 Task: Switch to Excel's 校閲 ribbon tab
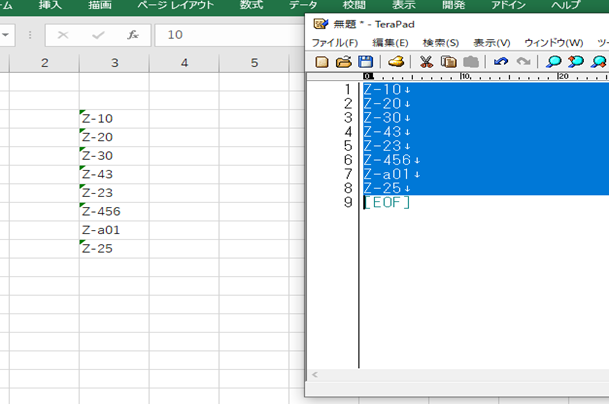[x=354, y=5]
